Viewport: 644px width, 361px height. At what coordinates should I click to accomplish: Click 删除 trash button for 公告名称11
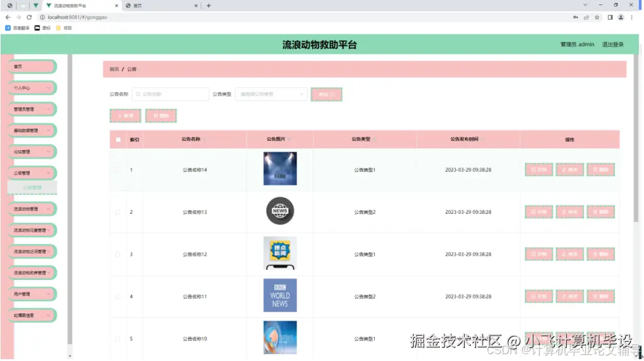coord(600,297)
